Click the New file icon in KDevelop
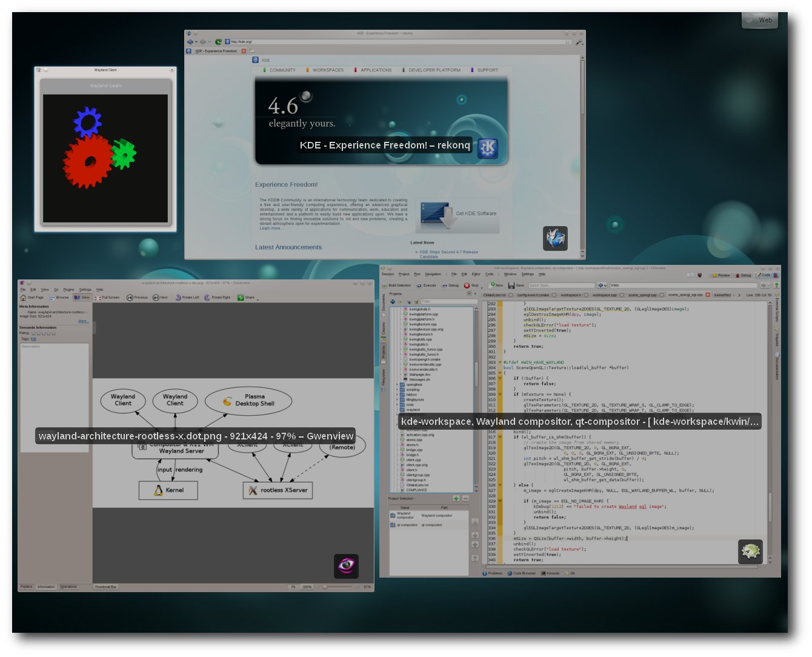Viewport: 812px width, 657px height. 493,285
